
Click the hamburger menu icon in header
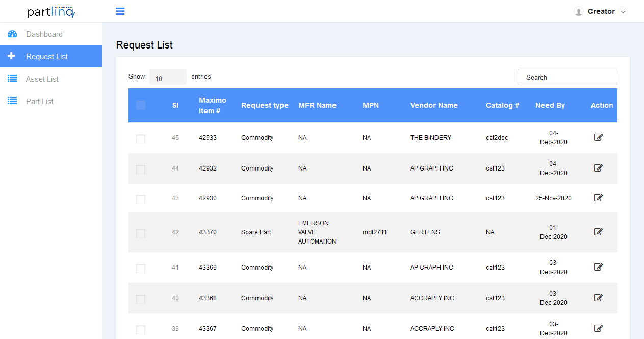click(120, 11)
